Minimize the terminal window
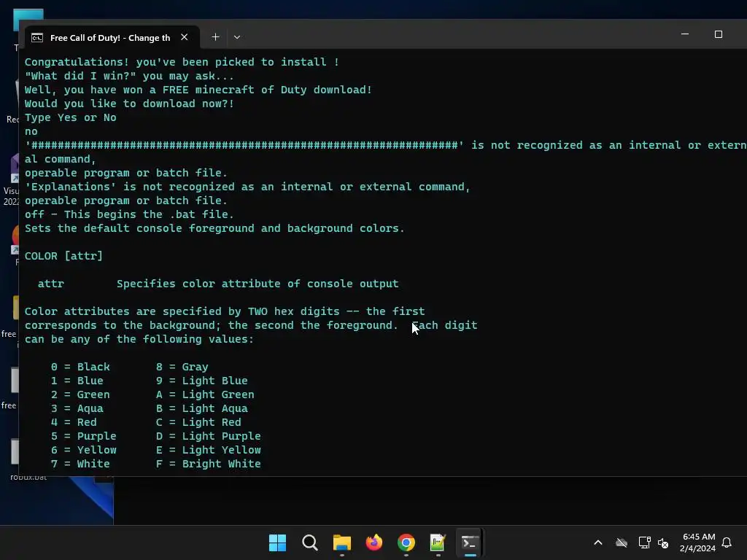Image resolution: width=747 pixels, height=560 pixels. coord(684,34)
